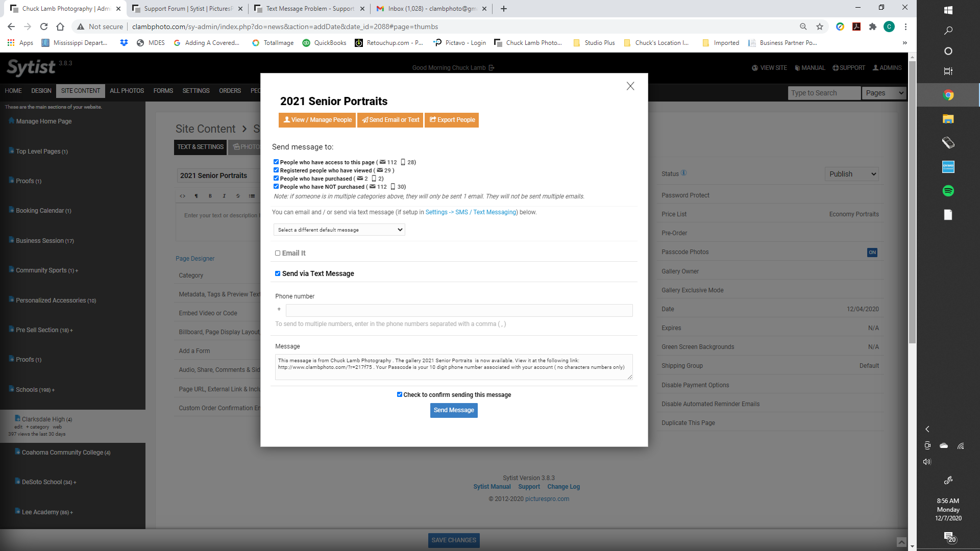This screenshot has width=980, height=551.
Task: Click the Send Message button
Action: point(454,410)
